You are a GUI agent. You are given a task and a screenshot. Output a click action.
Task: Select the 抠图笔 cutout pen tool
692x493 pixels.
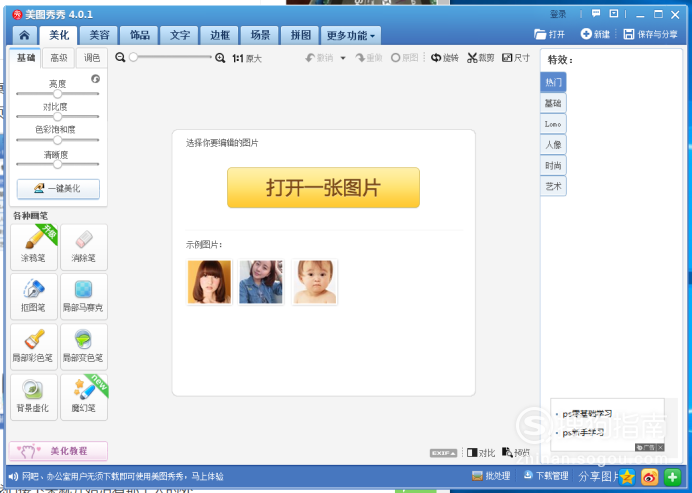pyautogui.click(x=34, y=297)
